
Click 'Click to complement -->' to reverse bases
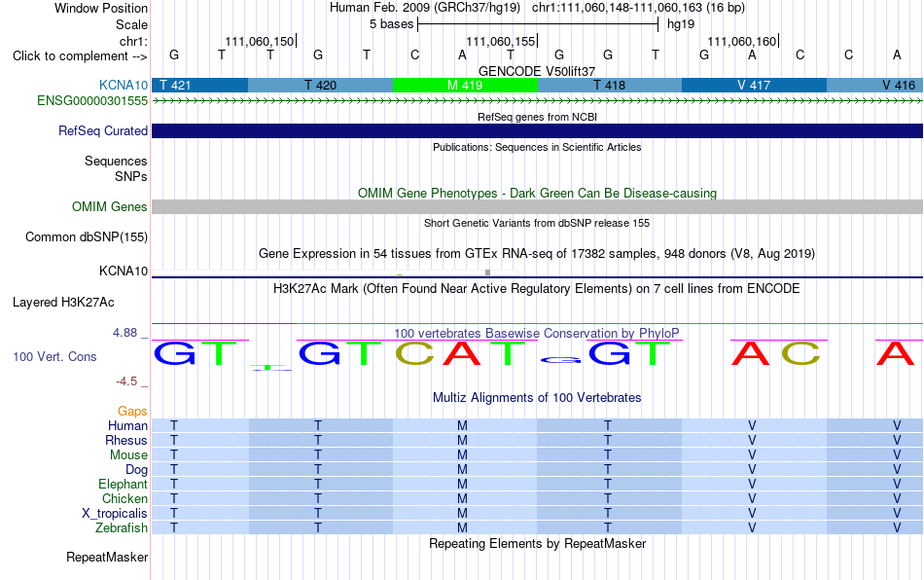(x=80, y=56)
